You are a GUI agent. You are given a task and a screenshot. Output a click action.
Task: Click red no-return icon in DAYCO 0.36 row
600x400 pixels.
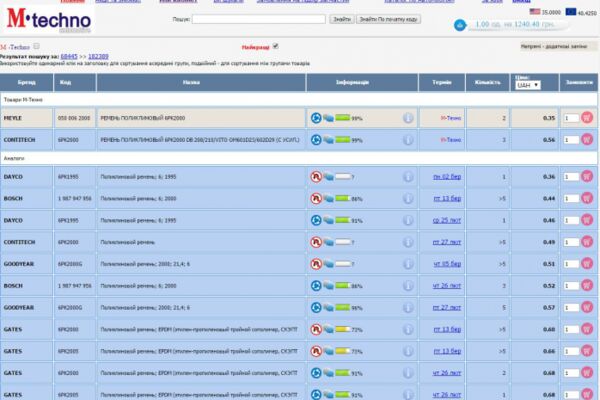pyautogui.click(x=316, y=176)
